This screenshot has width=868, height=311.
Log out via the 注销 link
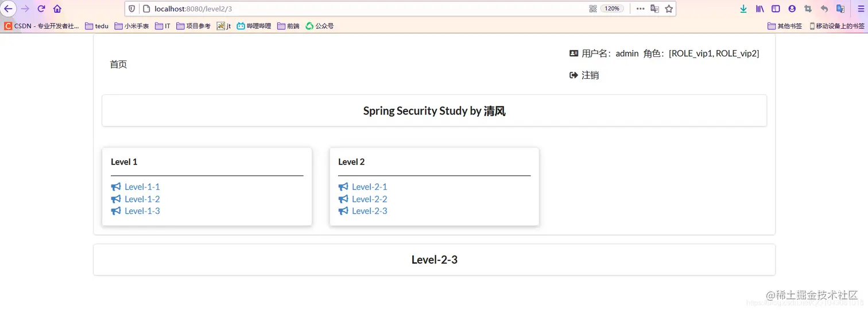point(590,75)
